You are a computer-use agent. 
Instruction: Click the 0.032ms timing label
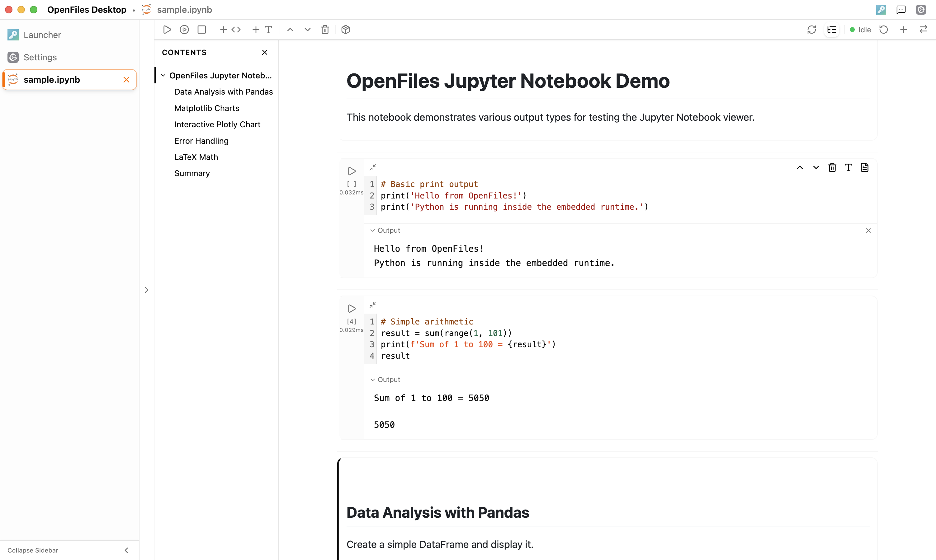pos(351,193)
